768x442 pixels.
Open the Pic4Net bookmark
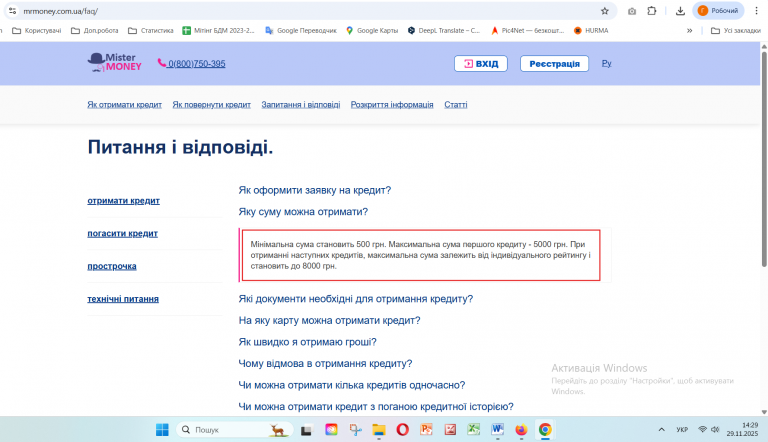click(528, 30)
